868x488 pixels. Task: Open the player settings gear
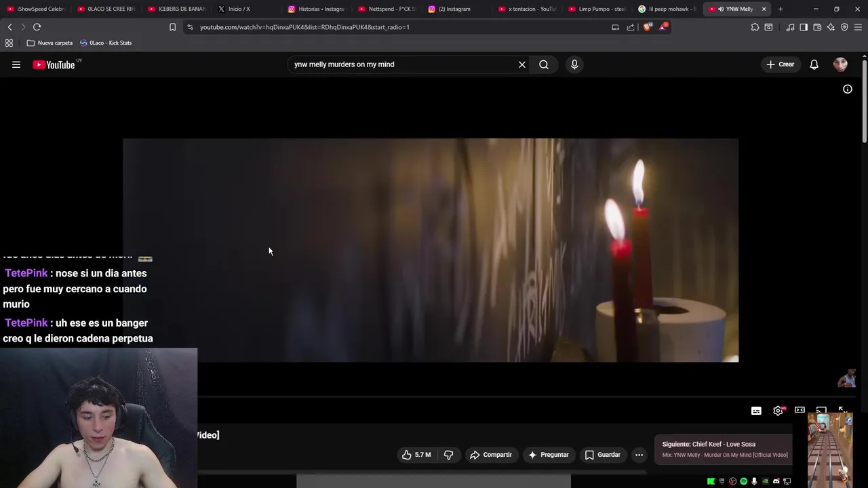778,411
